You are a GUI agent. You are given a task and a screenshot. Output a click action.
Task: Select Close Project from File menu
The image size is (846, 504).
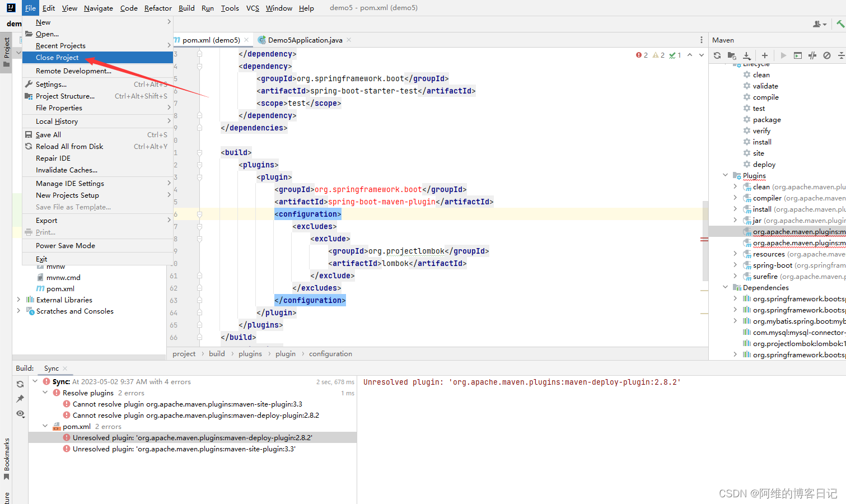[x=56, y=57]
